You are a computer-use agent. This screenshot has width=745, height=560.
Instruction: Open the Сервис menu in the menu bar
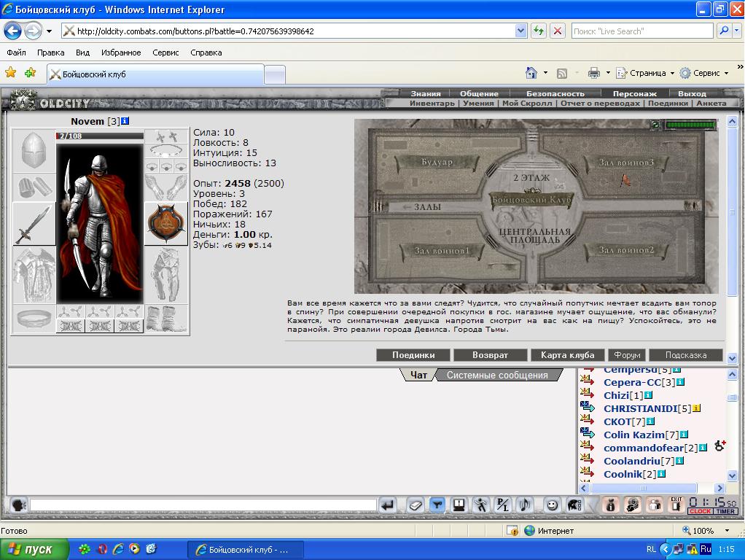pyautogui.click(x=165, y=52)
